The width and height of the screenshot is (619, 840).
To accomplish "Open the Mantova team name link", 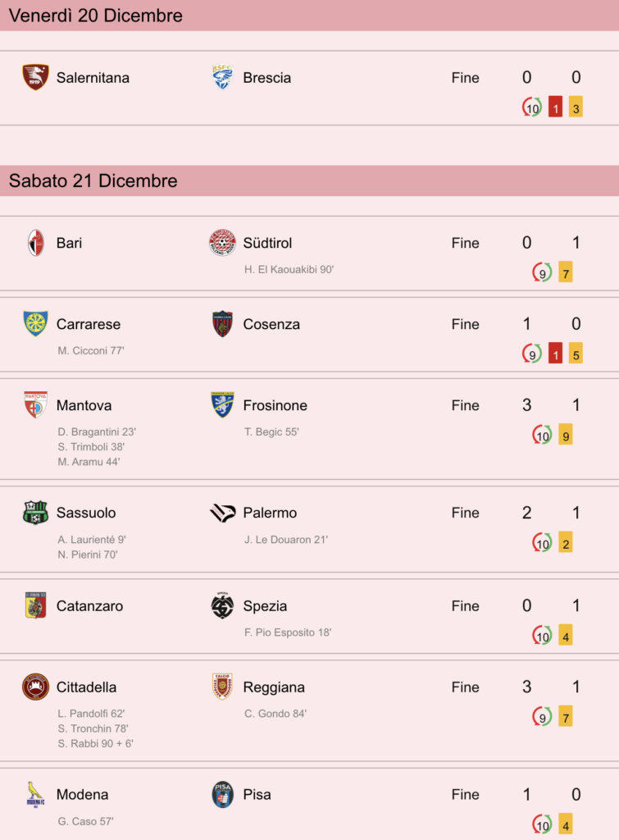I will click(x=84, y=405).
